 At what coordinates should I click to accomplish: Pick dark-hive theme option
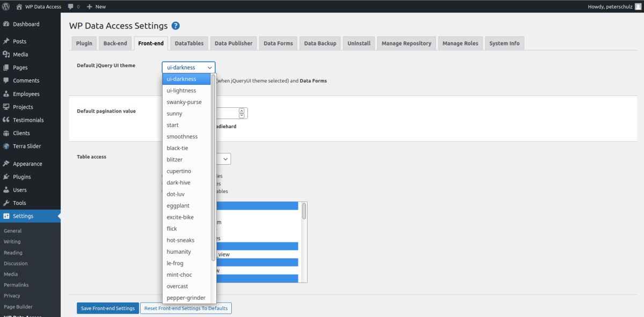[187, 183]
